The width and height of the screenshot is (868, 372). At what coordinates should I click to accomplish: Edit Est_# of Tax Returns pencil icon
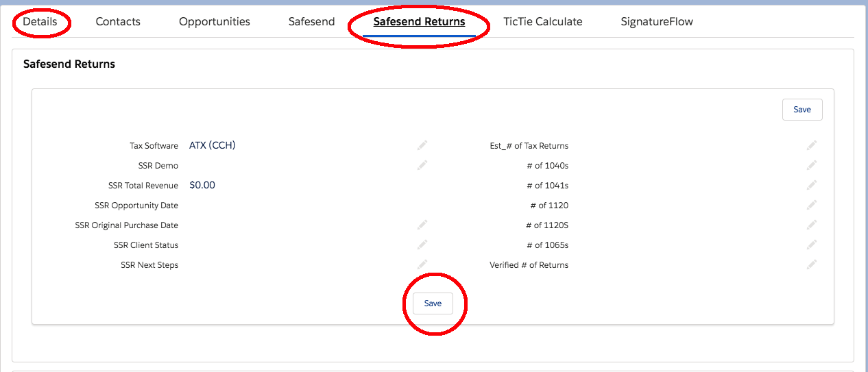(x=812, y=145)
